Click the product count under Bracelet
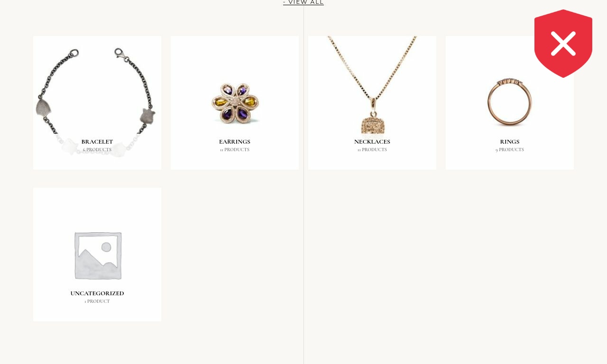The width and height of the screenshot is (607, 364). point(97,150)
